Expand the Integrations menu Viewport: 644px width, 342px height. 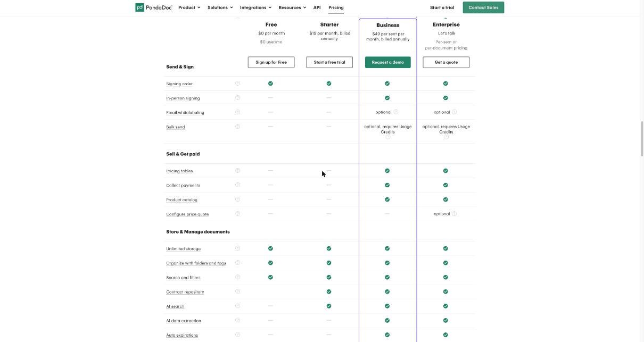(255, 7)
